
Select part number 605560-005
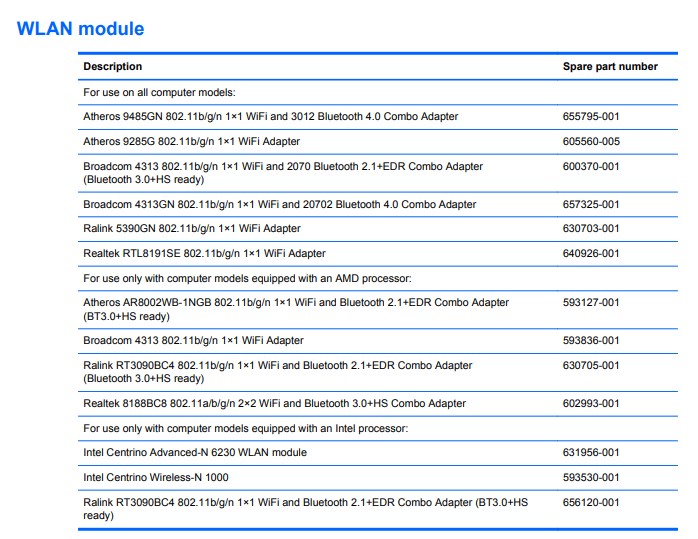pyautogui.click(x=591, y=142)
